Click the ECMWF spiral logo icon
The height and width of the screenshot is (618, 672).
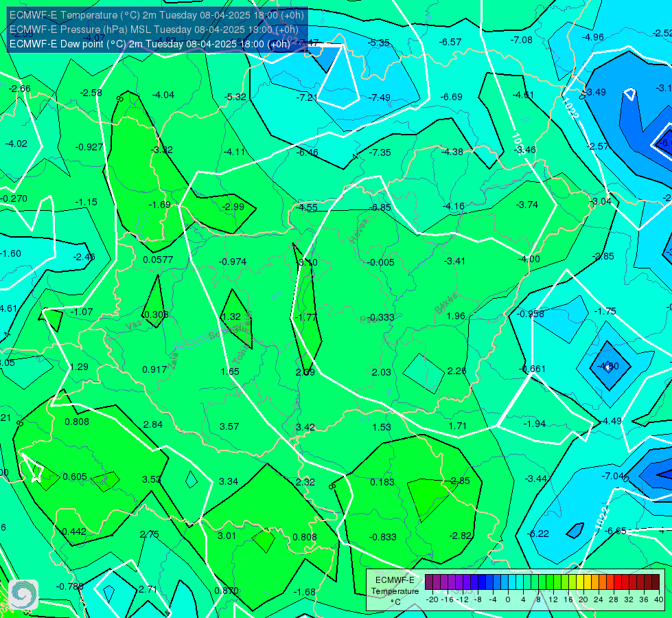[x=23, y=594]
